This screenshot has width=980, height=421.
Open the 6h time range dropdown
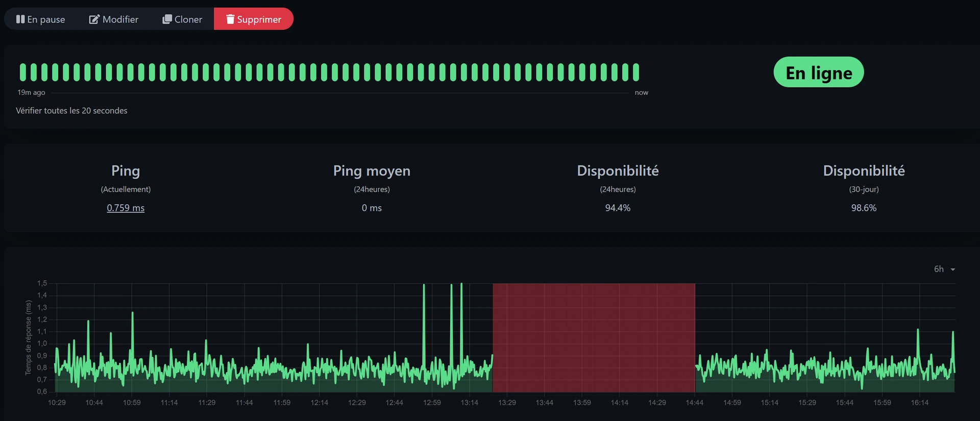[944, 269]
